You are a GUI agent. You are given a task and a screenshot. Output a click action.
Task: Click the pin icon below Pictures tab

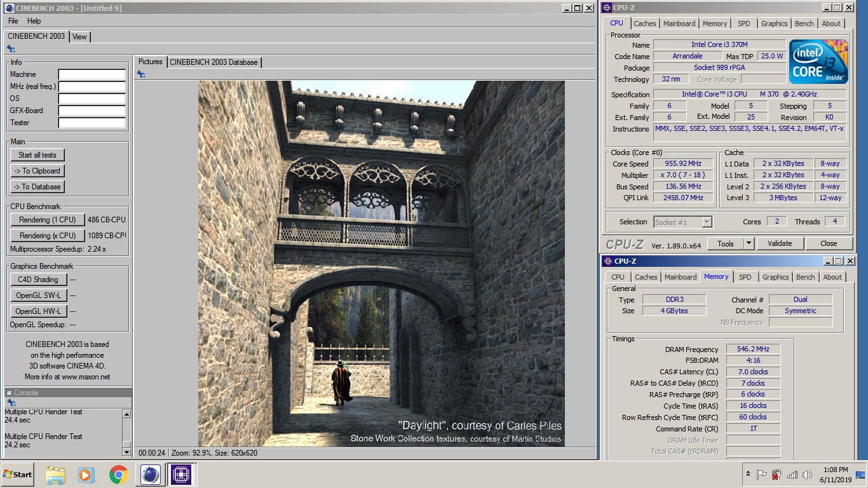[141, 74]
